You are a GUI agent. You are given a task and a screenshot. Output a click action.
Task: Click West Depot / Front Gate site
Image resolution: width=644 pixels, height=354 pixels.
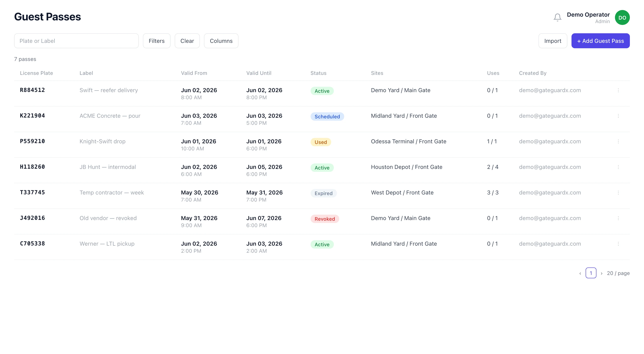[402, 192]
